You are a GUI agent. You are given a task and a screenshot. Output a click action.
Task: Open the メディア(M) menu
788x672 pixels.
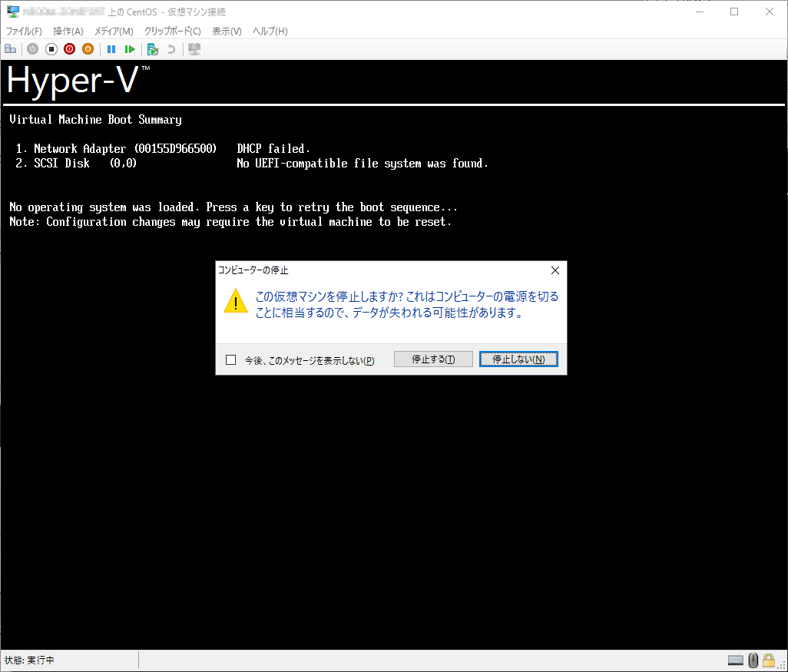point(114,31)
